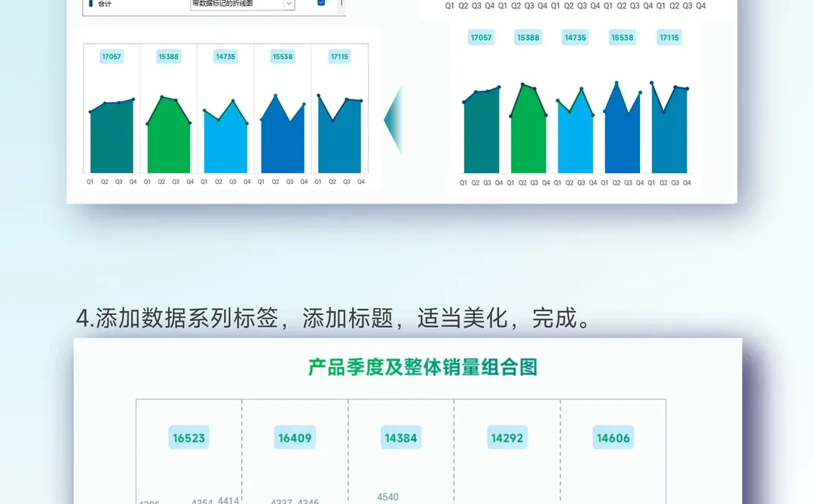Screen dimensions: 814x504
Task: Select label 14735 in the borderless chart
Action: coord(575,38)
